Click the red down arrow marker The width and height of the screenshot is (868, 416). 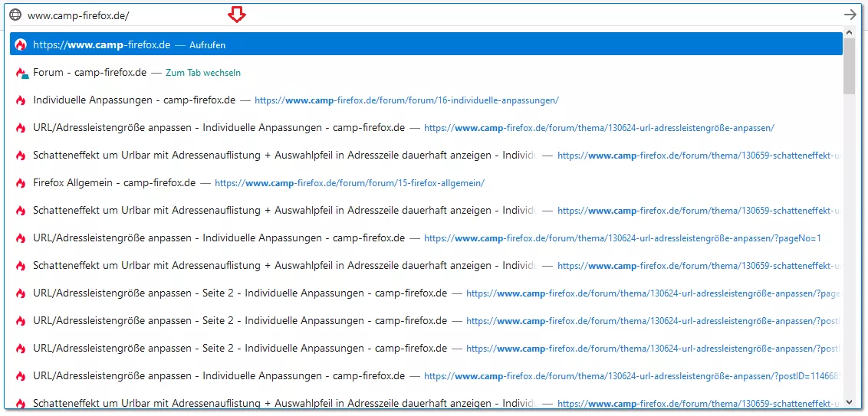coord(237,15)
